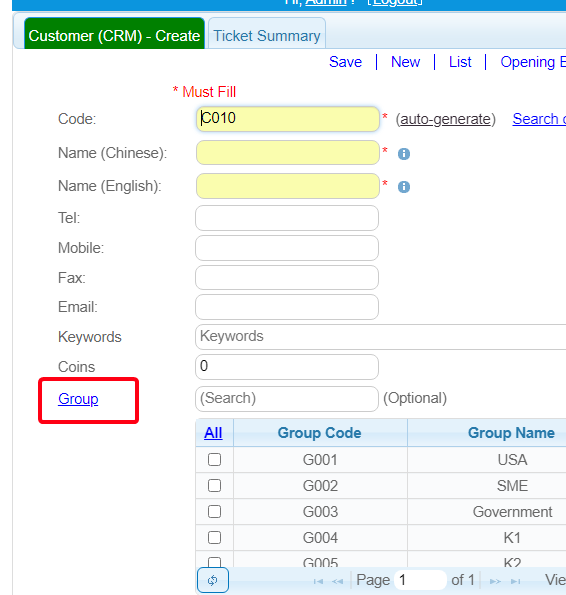Check the G003 Government group checkbox

[214, 512]
